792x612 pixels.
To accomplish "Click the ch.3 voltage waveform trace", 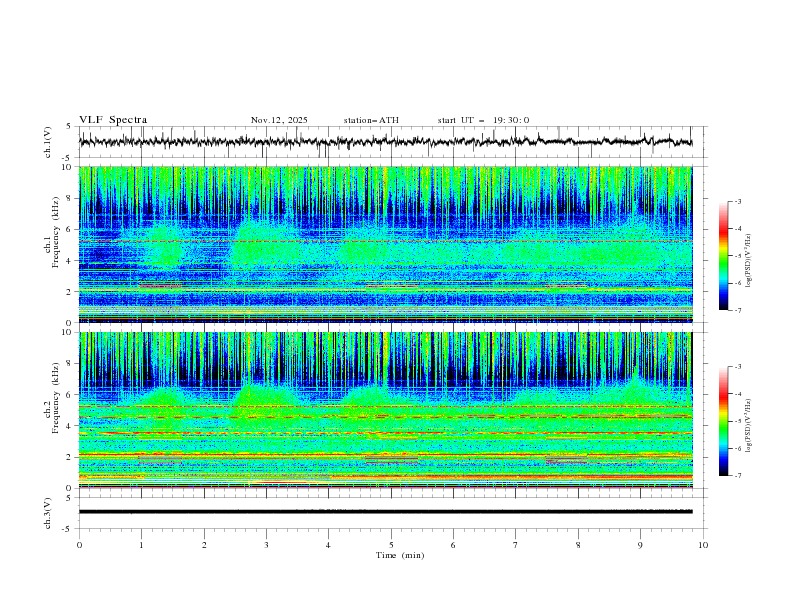I will coord(385,512).
